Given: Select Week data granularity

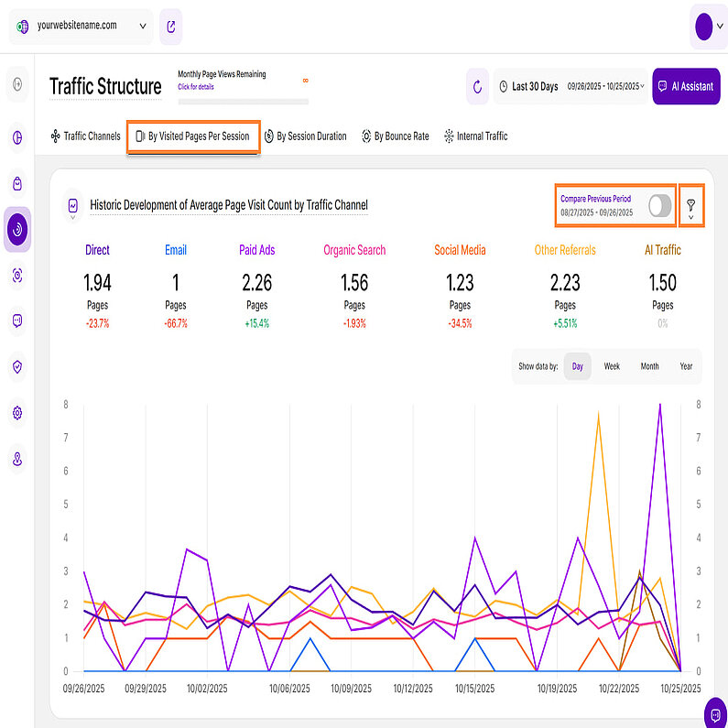Looking at the screenshot, I should click(612, 366).
